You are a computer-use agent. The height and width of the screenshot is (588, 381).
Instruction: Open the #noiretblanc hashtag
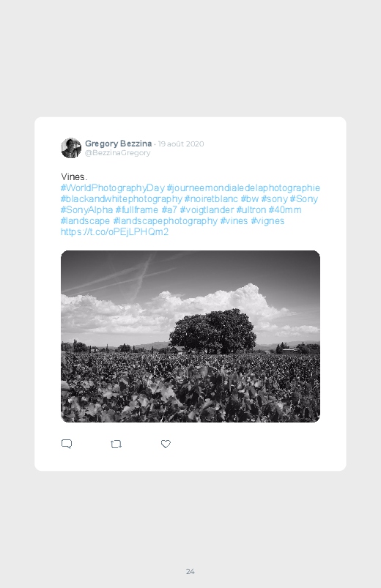[211, 198]
